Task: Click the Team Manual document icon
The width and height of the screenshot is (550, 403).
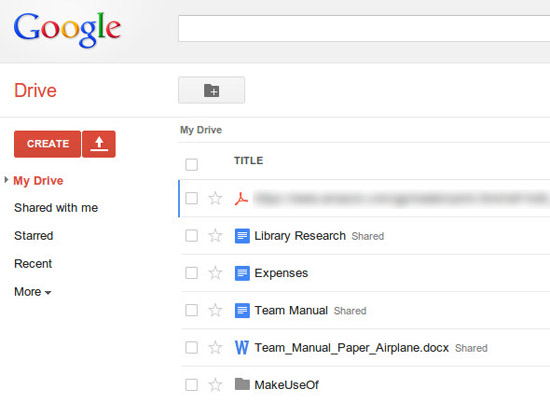Action: click(242, 310)
